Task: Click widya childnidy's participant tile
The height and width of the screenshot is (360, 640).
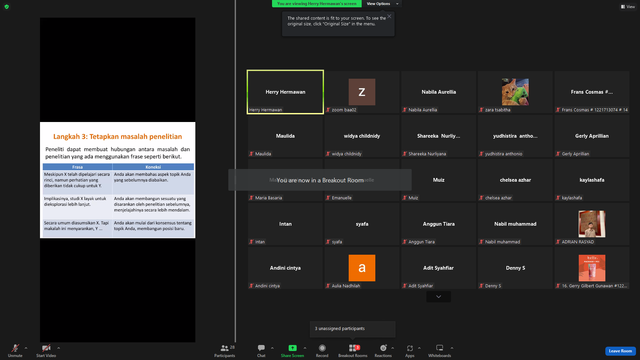Action: (362, 136)
